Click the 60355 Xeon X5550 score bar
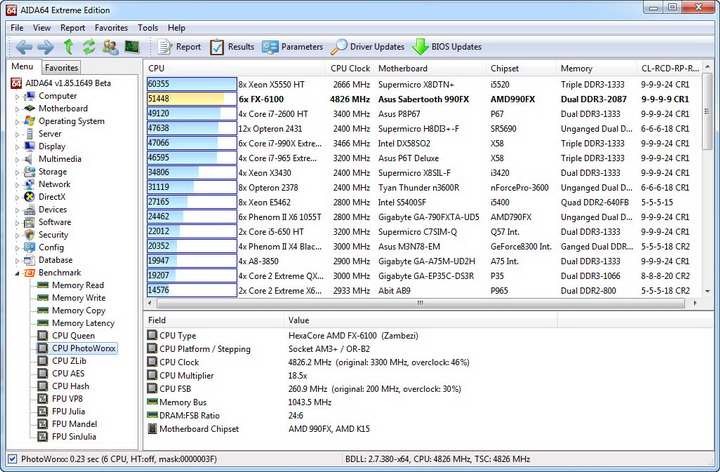720x472 pixels. [x=191, y=84]
